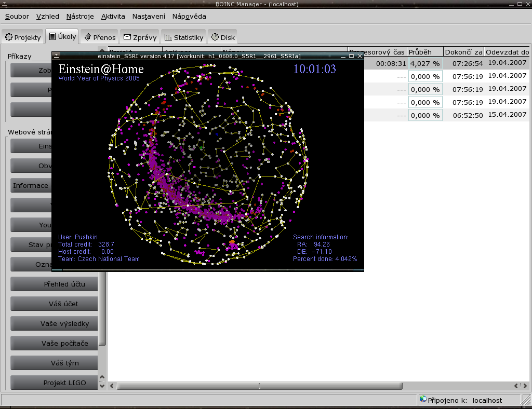Click the DE: -71.10 value

(x=314, y=251)
